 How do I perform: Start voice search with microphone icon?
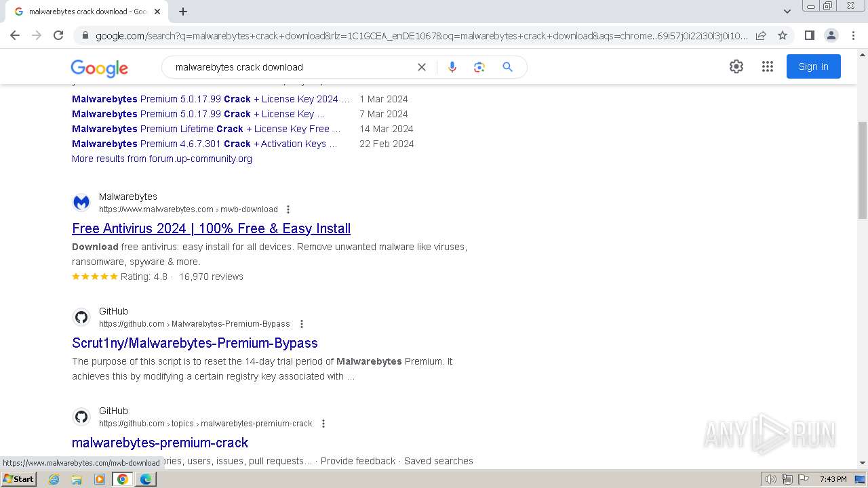click(x=452, y=67)
